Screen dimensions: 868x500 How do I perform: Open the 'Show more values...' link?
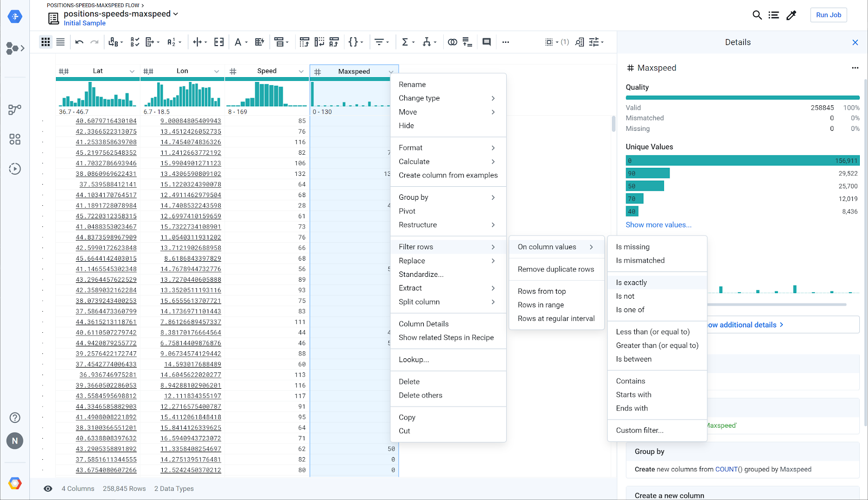659,225
